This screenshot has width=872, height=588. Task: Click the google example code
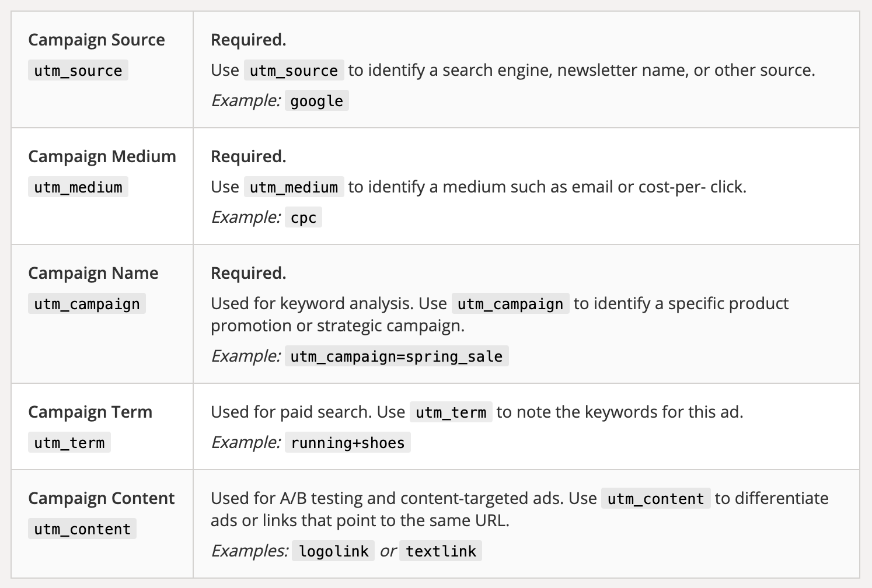317,101
